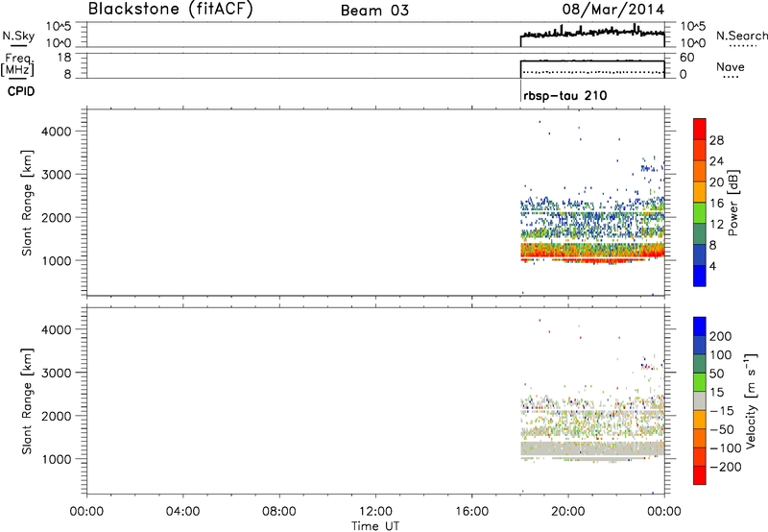Click the gray ground-scatter band in velocity panel

[x=592, y=448]
